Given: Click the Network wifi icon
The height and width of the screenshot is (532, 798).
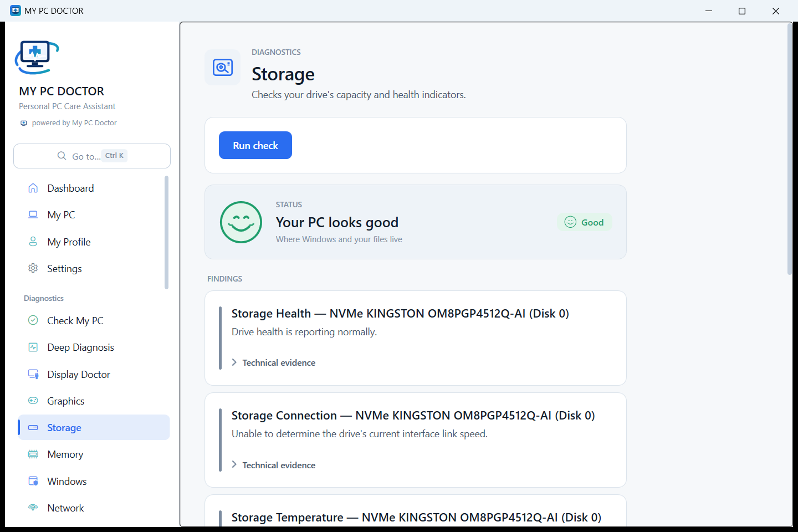Looking at the screenshot, I should coord(33,508).
